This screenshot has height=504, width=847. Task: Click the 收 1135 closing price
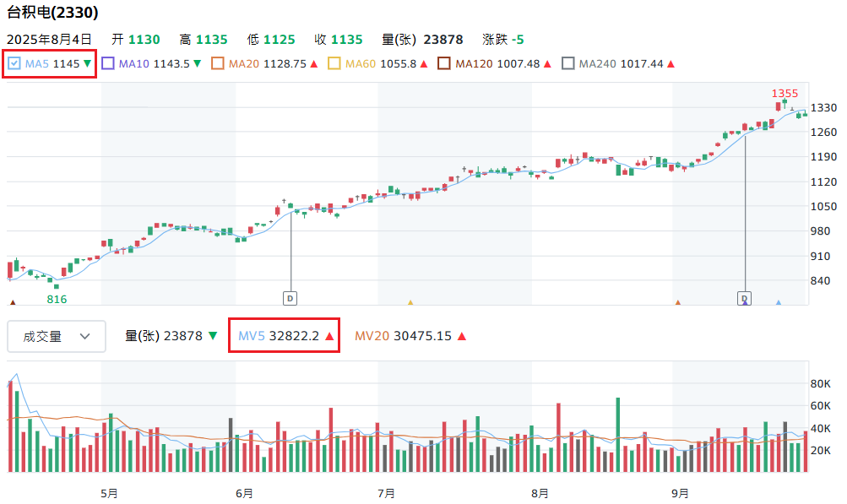(339, 40)
